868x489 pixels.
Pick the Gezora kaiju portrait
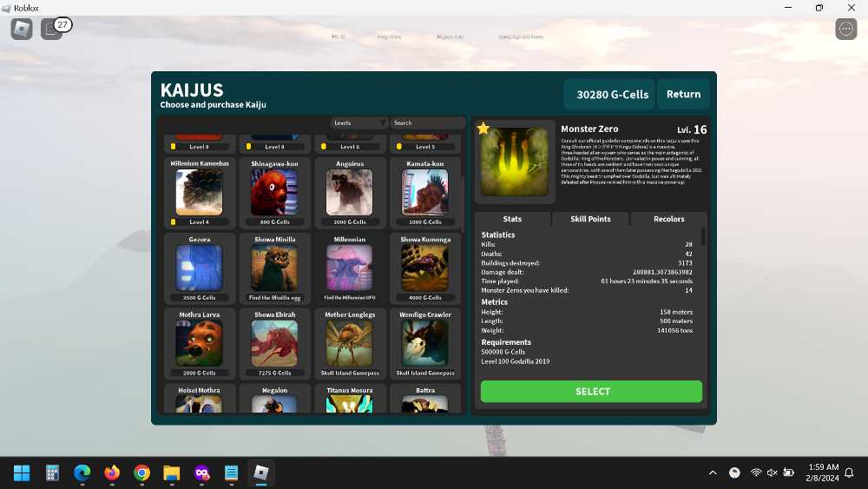[200, 268]
